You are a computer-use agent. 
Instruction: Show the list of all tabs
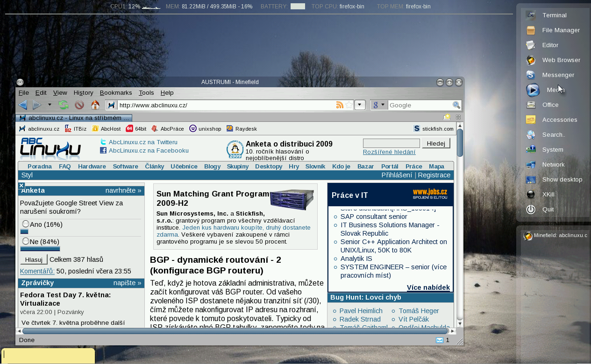(x=458, y=117)
